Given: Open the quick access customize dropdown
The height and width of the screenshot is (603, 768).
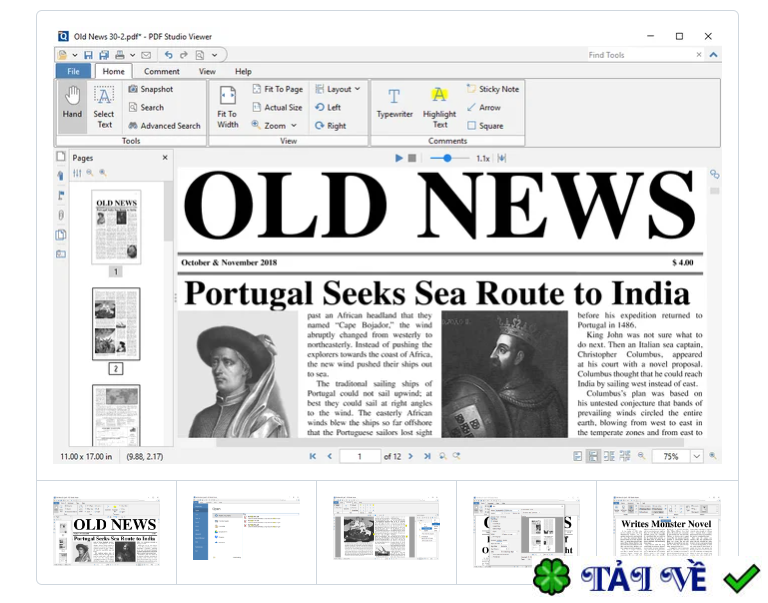Looking at the screenshot, I should point(215,55).
